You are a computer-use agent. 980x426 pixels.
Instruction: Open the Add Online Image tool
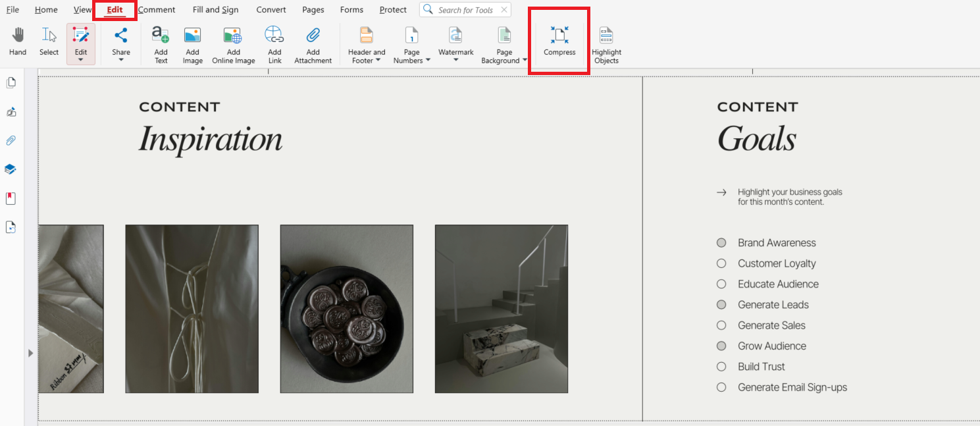click(233, 43)
